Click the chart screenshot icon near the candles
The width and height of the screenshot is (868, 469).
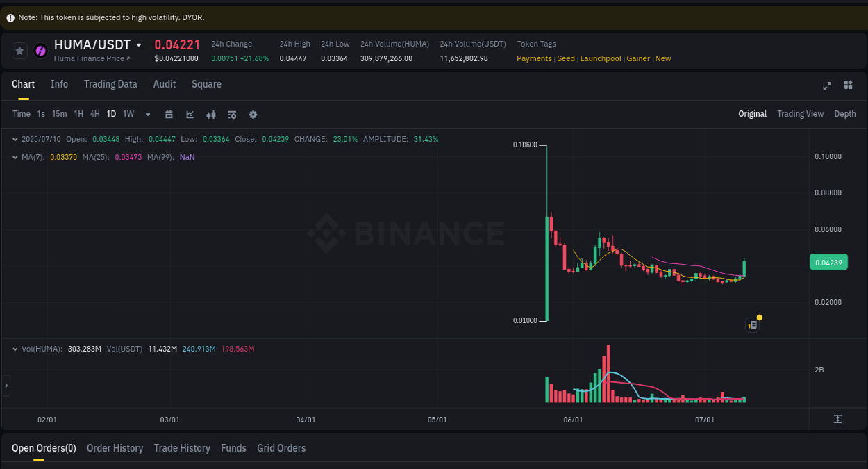tap(752, 324)
